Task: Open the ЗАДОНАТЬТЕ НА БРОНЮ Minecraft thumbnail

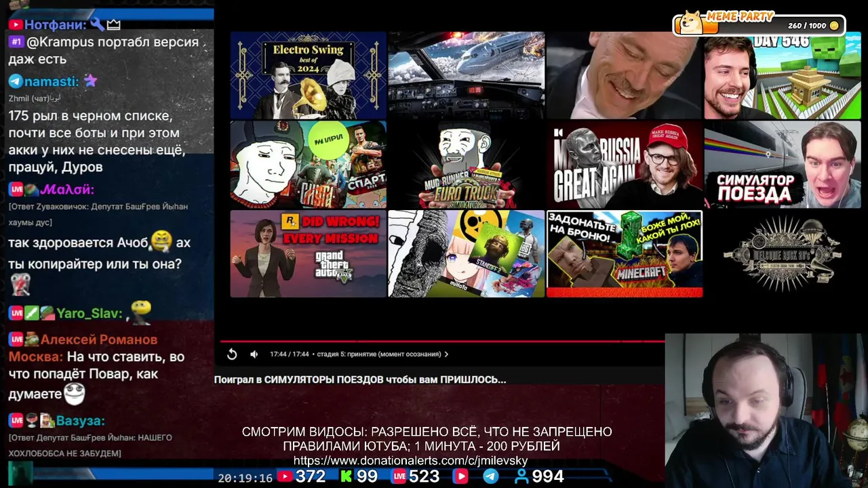Action: tap(625, 253)
